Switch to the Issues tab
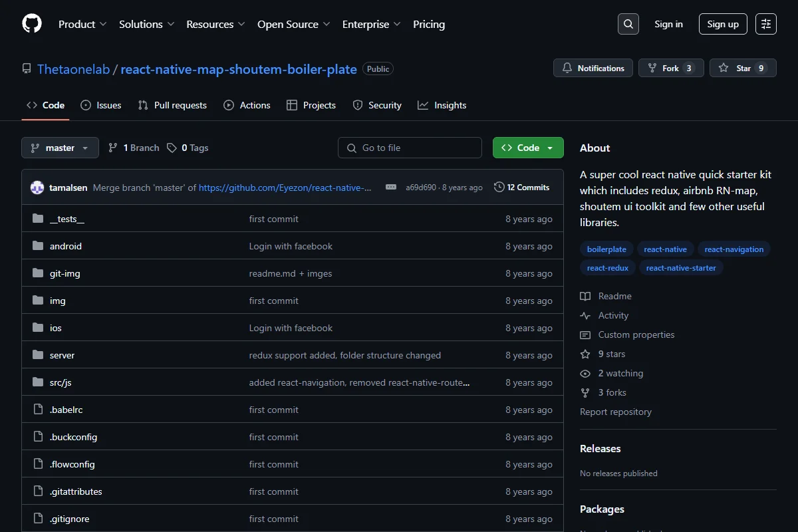Image resolution: width=798 pixels, height=532 pixels. [x=101, y=105]
